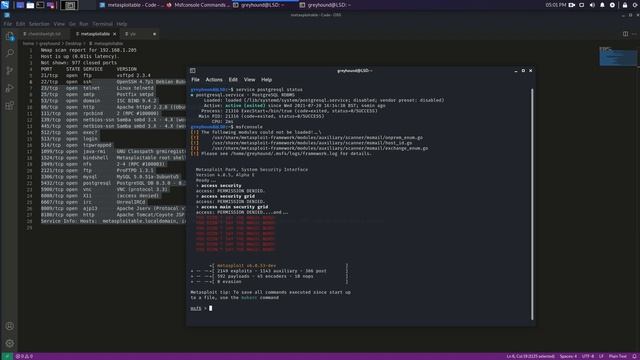Click the unsaved dot on the third editor tab
Screen dimensions: 640x360
tap(154, 34)
